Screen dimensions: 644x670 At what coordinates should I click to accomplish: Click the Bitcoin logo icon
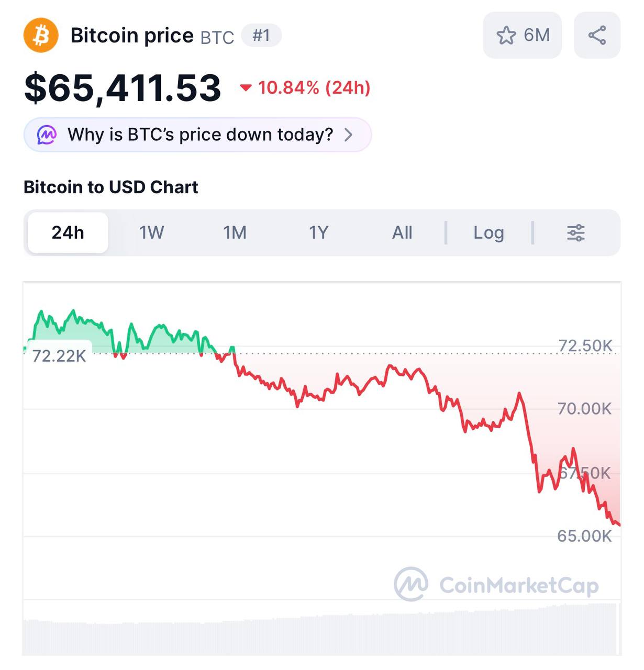(x=41, y=36)
